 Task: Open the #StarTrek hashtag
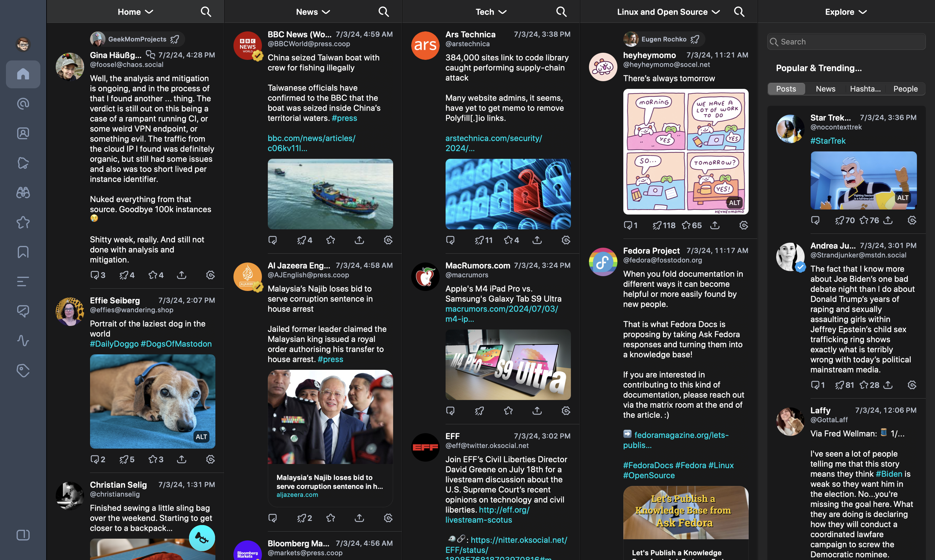tap(828, 141)
